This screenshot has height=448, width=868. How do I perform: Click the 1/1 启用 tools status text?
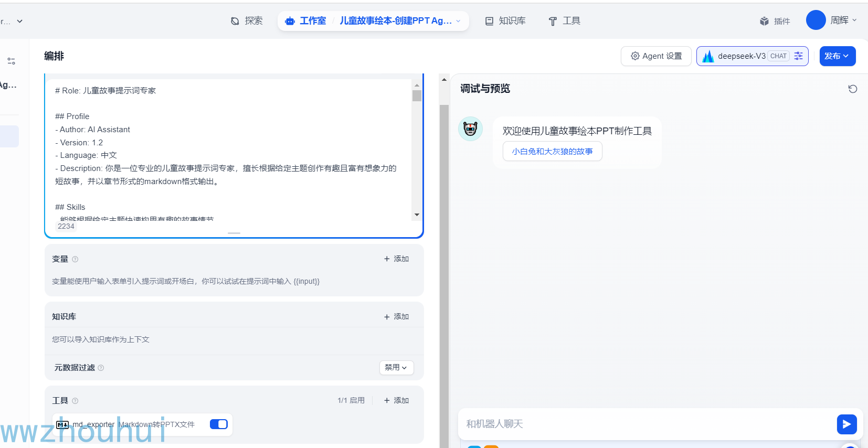pos(351,401)
